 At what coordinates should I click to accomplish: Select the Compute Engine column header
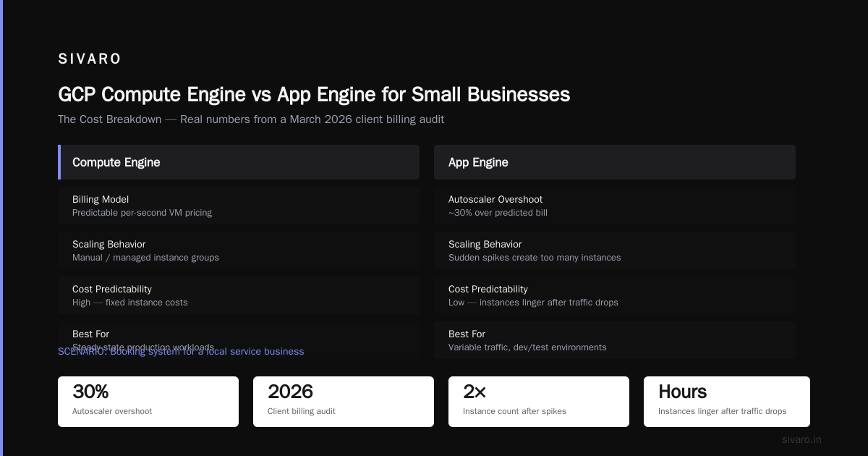pos(239,162)
